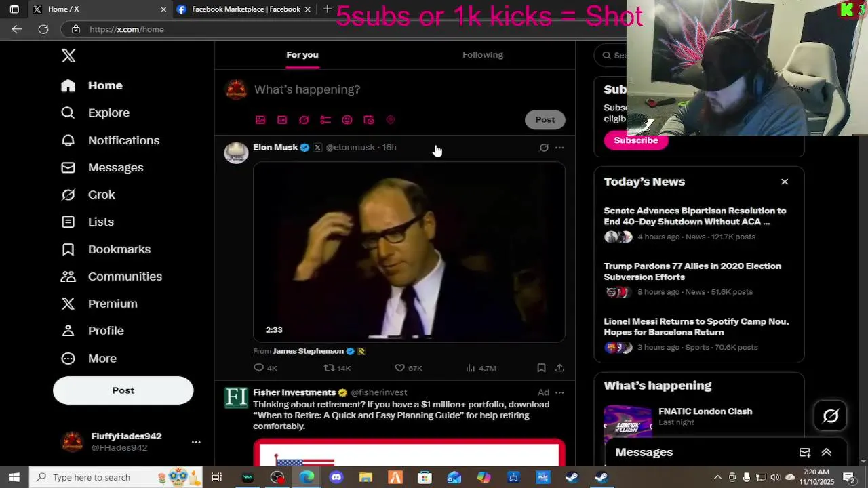Reply to Elon Musk's post (4K)
868x488 pixels.
pyautogui.click(x=265, y=368)
